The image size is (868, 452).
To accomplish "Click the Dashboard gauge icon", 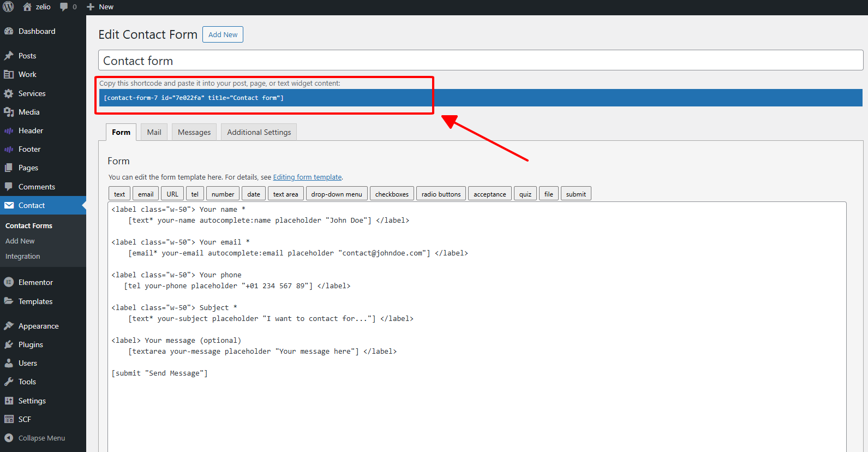I will (x=9, y=31).
